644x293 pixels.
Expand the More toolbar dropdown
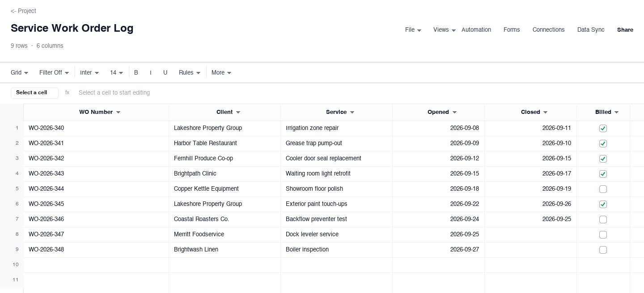coord(221,72)
